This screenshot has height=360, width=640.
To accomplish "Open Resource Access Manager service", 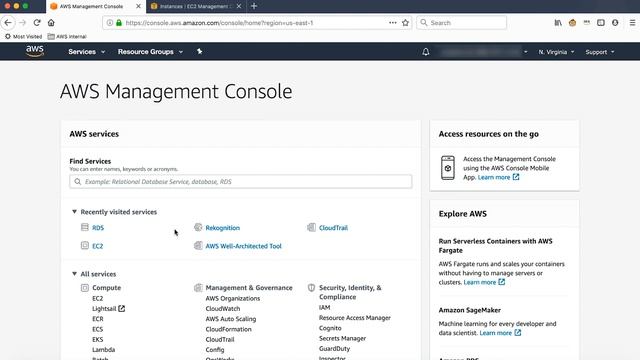I will coord(355,318).
